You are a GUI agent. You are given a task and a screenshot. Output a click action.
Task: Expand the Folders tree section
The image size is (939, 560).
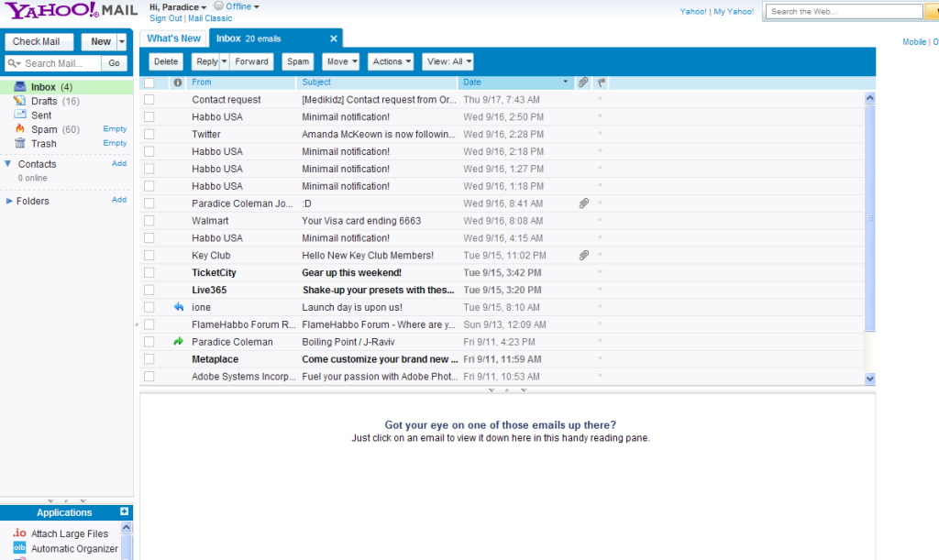10,201
